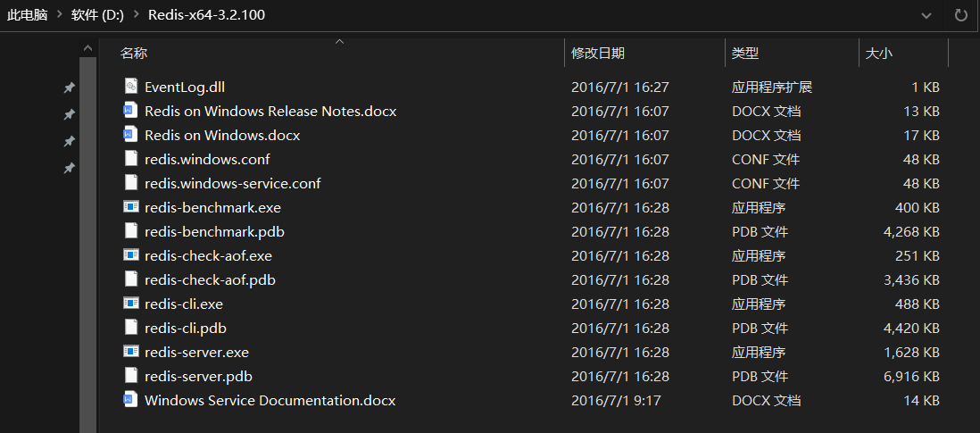Expand the chevron after 软件 (D:) breadcrumb
Image resolution: width=980 pixels, height=433 pixels.
[136, 15]
